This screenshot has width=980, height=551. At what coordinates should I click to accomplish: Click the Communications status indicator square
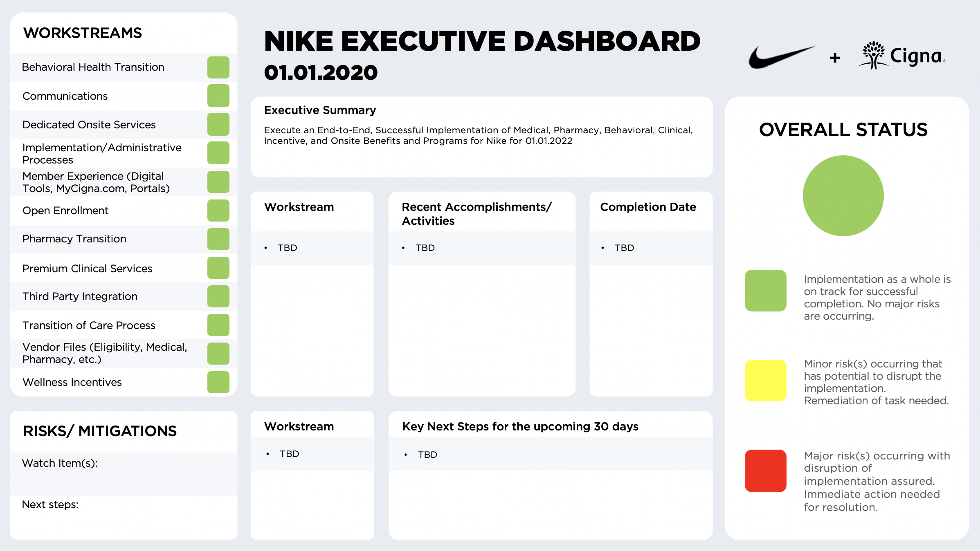point(218,96)
